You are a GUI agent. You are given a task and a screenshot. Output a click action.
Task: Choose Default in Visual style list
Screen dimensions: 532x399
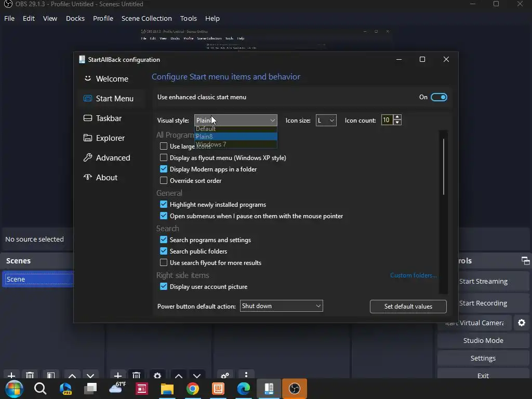click(x=235, y=129)
